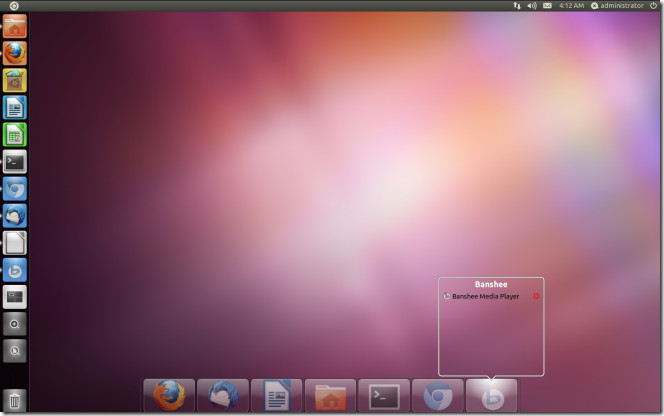Launch Chromium from the left launcher
The width and height of the screenshot is (664, 416).
click(15, 189)
